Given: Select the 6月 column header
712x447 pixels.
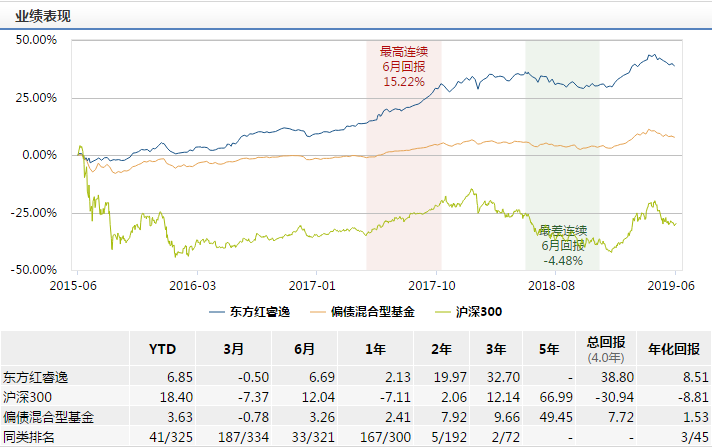Looking at the screenshot, I should coord(304,349).
